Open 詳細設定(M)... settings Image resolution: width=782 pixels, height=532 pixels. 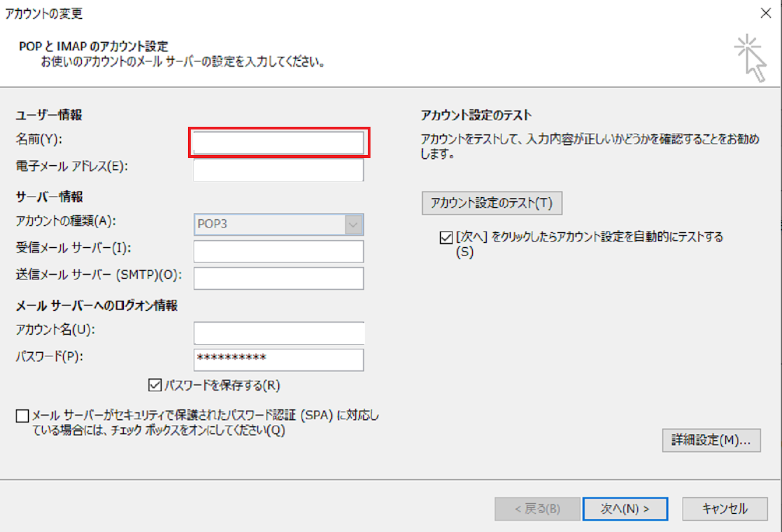[x=711, y=440]
